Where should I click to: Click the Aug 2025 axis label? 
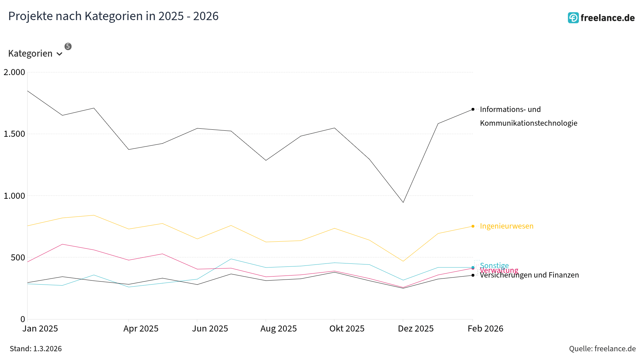click(x=278, y=328)
